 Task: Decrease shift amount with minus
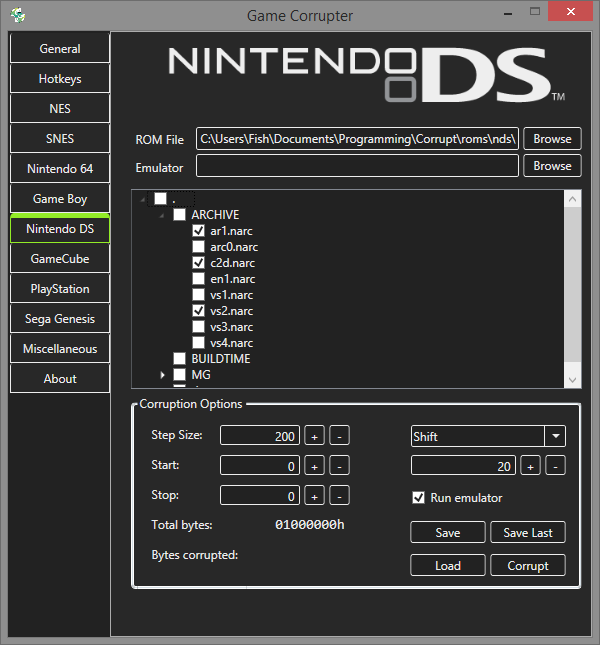click(556, 466)
